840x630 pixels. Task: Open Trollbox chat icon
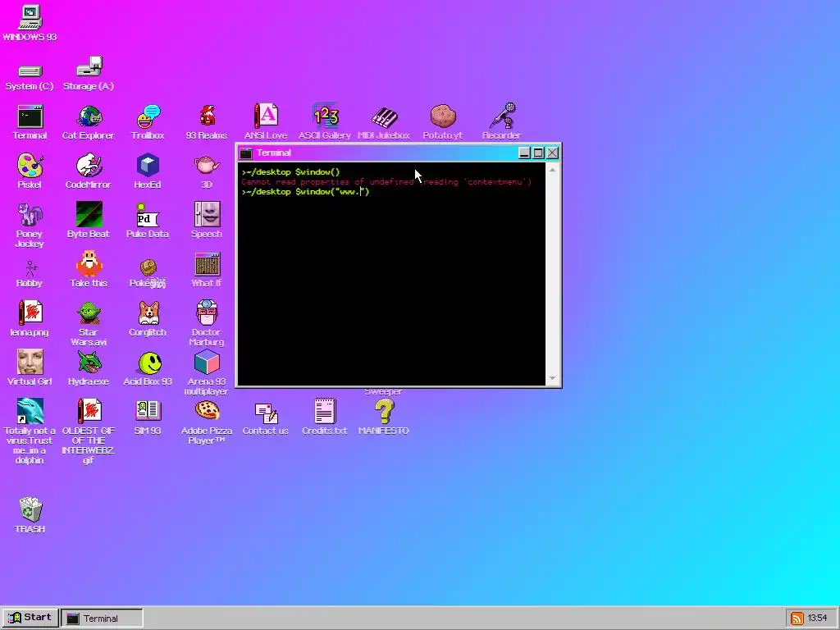click(148, 123)
